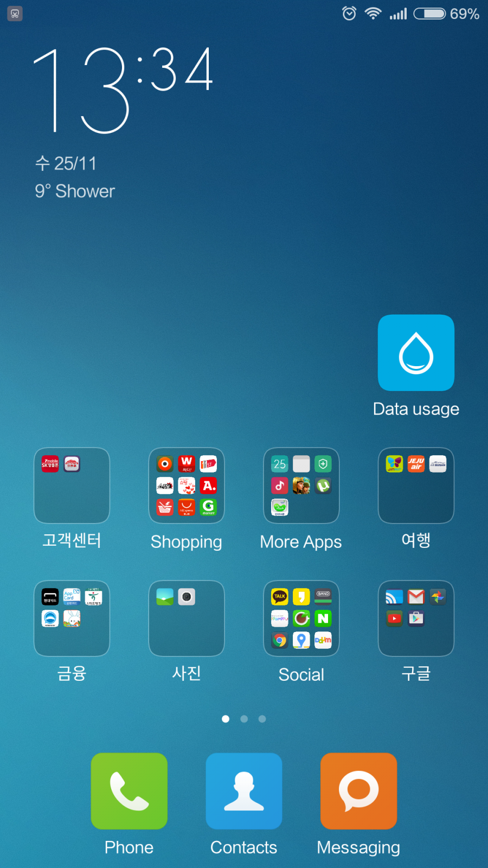Tap the 9° Shower weather text
Image resolution: width=488 pixels, height=868 pixels.
click(x=75, y=192)
